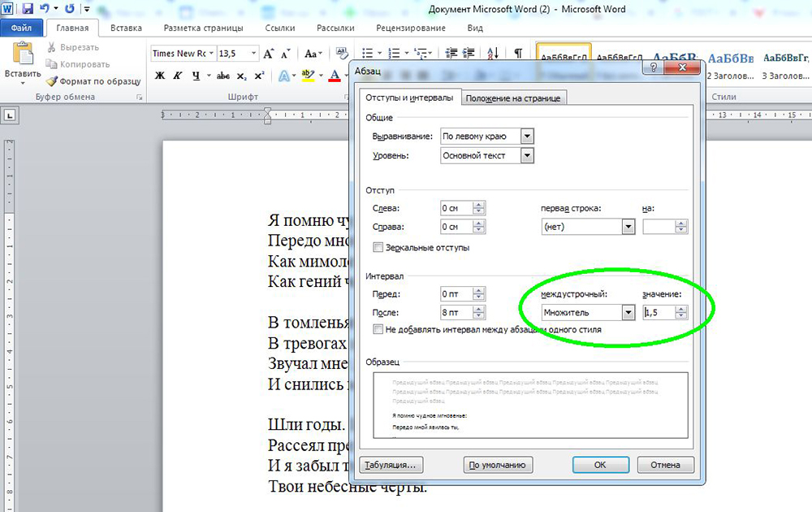
Task: Increase font size with grow font icon
Action: 268,54
